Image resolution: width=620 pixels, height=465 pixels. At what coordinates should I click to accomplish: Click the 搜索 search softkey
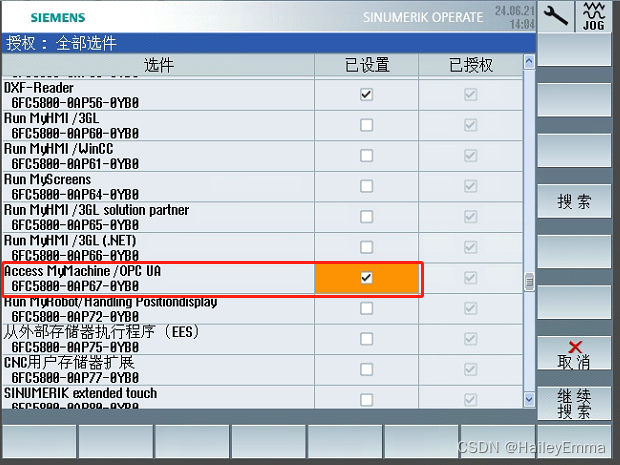click(574, 201)
